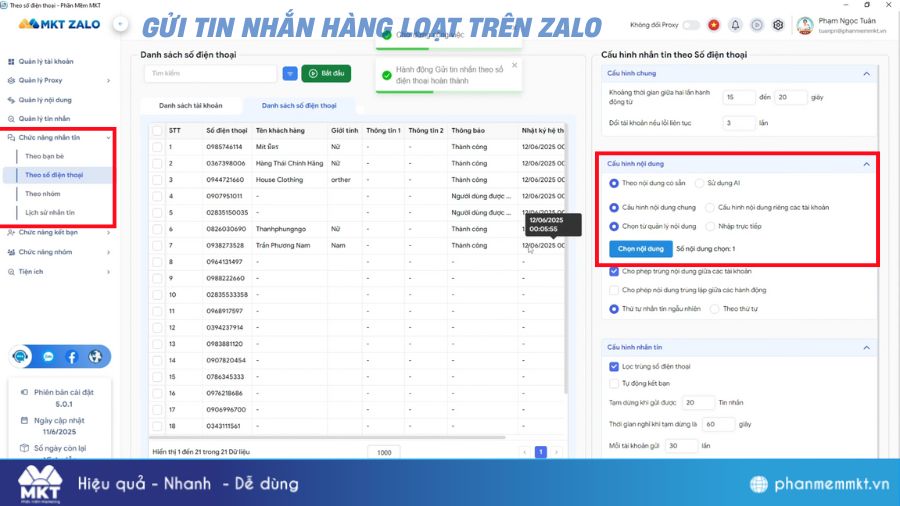Collapse Chức năng nhắn tin menu

pos(108,138)
